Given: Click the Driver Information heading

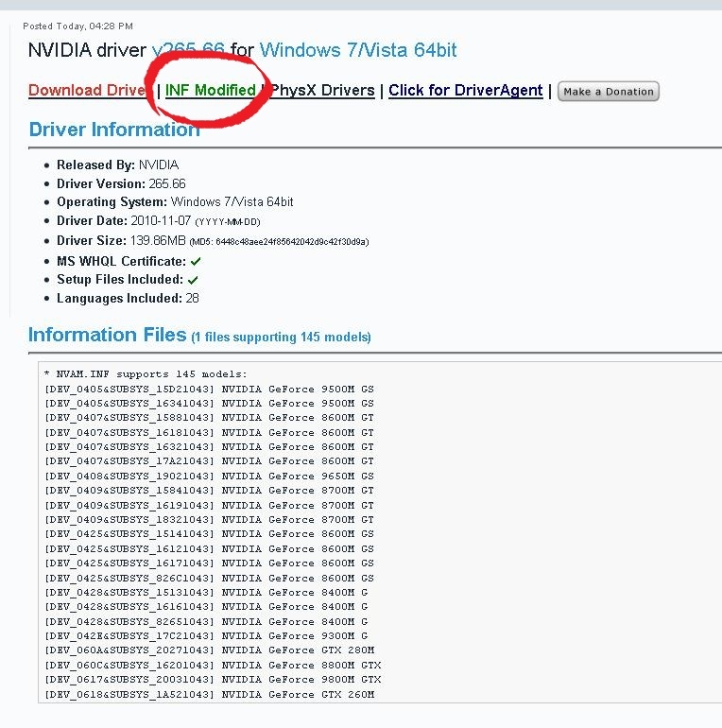Looking at the screenshot, I should pyautogui.click(x=114, y=130).
